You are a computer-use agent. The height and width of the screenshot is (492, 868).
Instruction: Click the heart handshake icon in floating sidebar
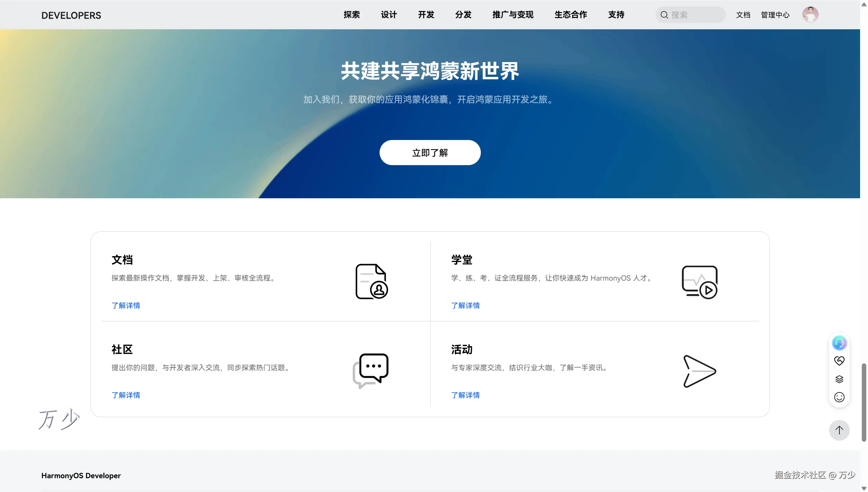(839, 361)
